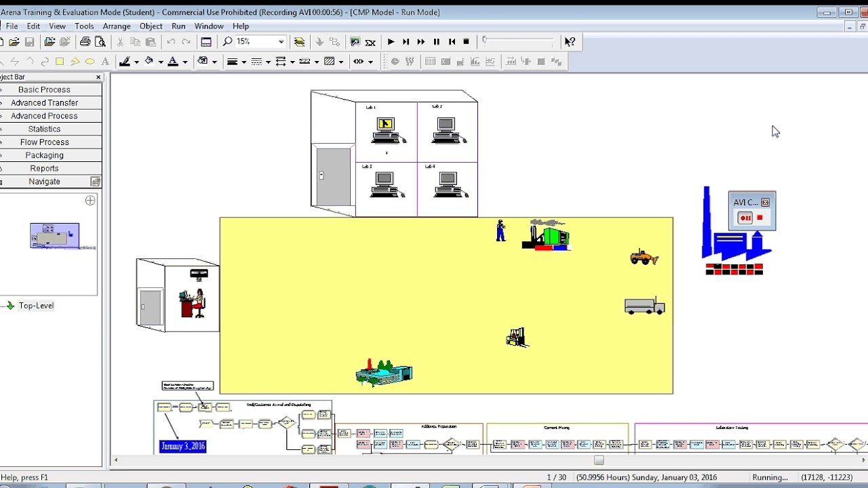The height and width of the screenshot is (488, 868).
Task: Click the Print icon in the toolbar
Action: pos(85,42)
